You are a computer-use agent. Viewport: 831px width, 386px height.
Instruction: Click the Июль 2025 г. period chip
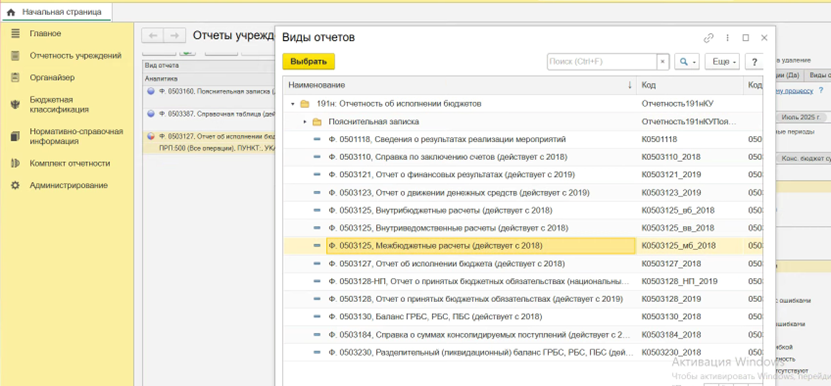coord(802,117)
